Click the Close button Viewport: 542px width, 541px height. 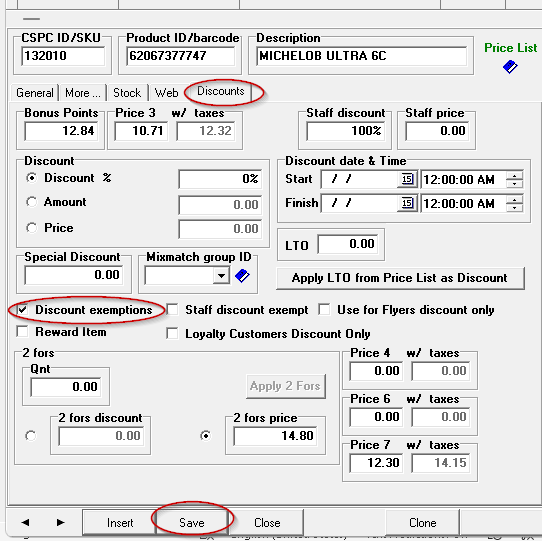(x=267, y=523)
